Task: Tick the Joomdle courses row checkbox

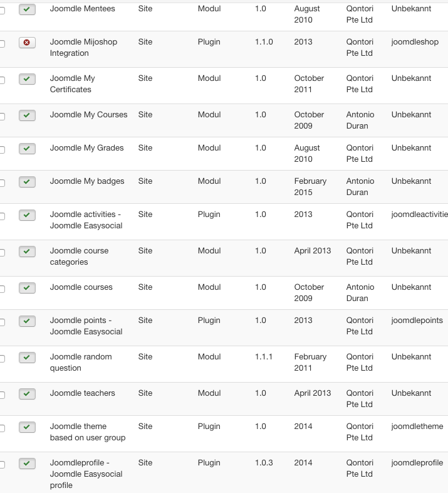Action: tap(2, 289)
